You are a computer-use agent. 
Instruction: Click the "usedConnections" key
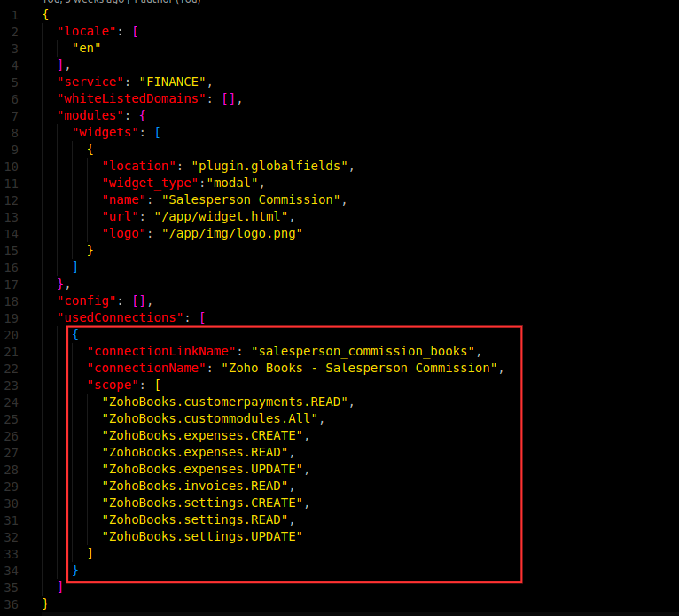[x=121, y=317]
